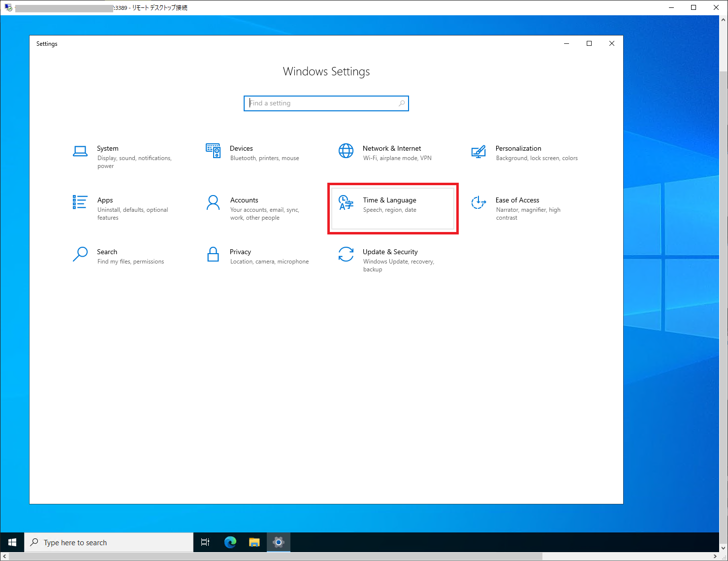Click the horizontal scrollbar of remote session

click(276, 557)
